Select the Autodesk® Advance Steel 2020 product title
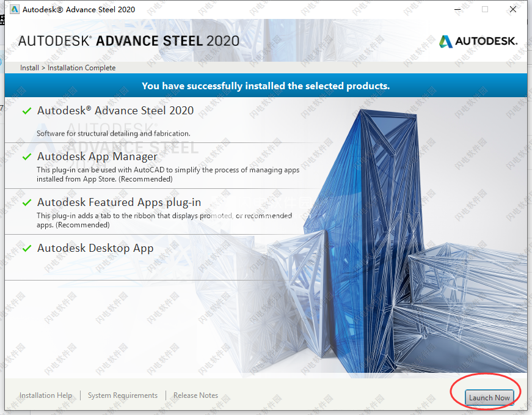This screenshot has height=415, width=532. pyautogui.click(x=115, y=111)
